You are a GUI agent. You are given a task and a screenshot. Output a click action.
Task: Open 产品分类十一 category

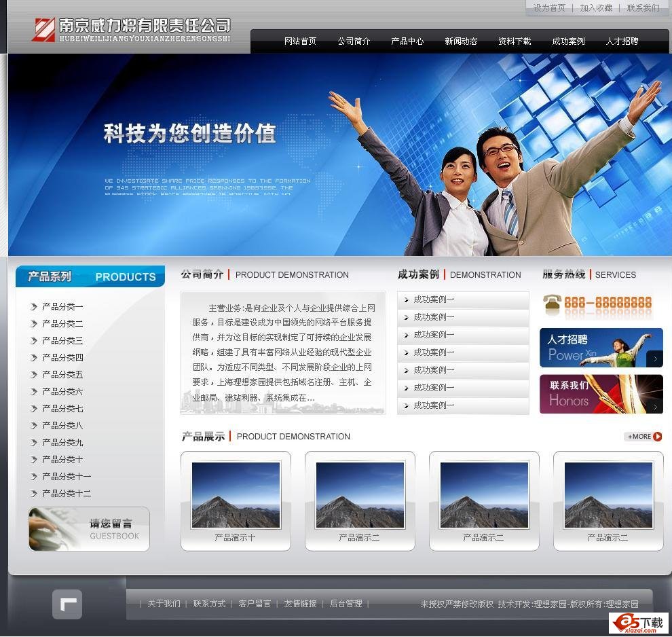(x=67, y=477)
